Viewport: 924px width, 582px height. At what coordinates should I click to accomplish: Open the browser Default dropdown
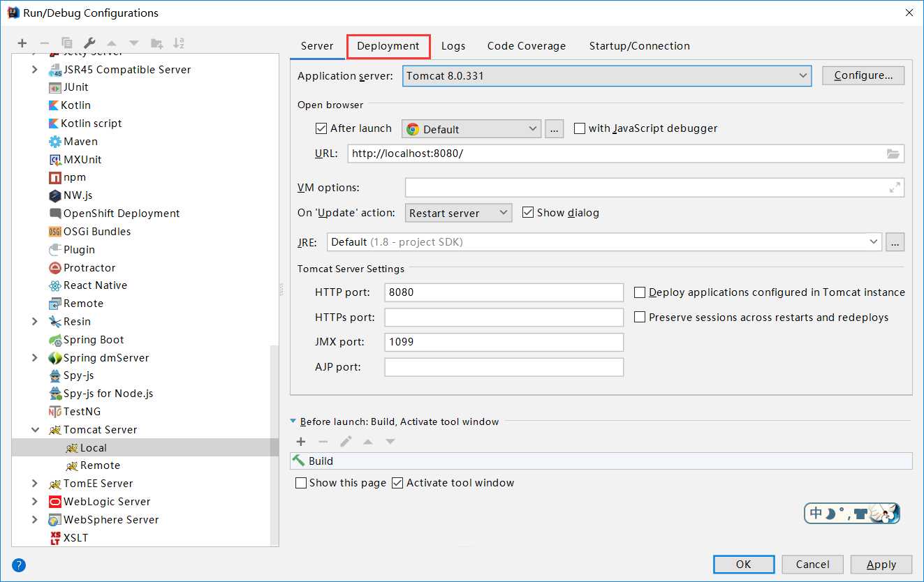coord(471,129)
